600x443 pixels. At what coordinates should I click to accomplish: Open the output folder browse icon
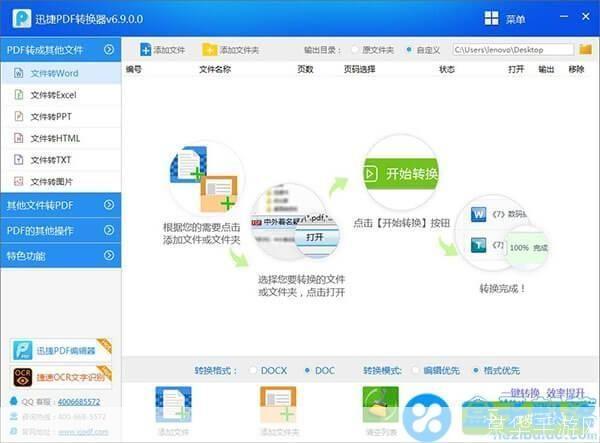pos(585,49)
